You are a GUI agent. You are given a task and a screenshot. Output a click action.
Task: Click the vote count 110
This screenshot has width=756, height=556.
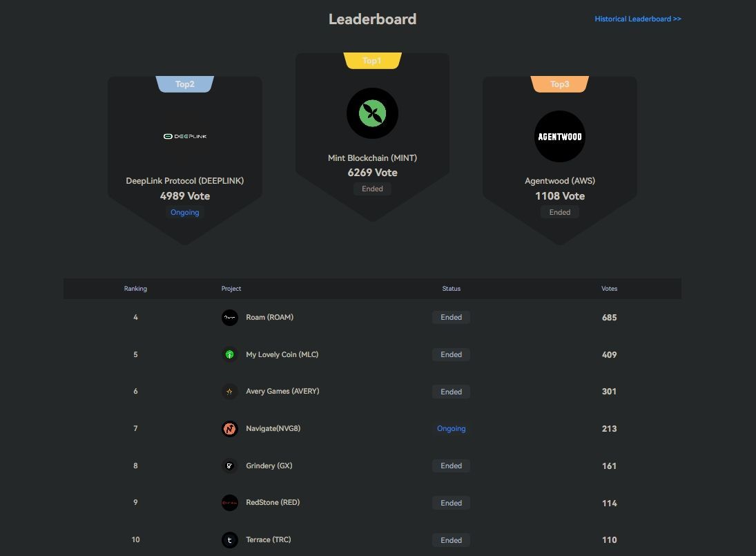tap(610, 540)
